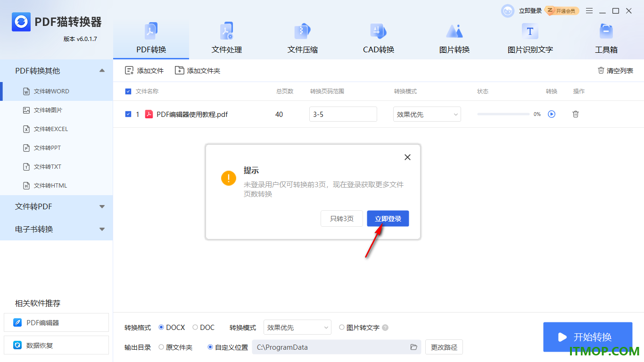Click the output folder browse icon
This screenshot has width=644, height=362.
pos(413,347)
